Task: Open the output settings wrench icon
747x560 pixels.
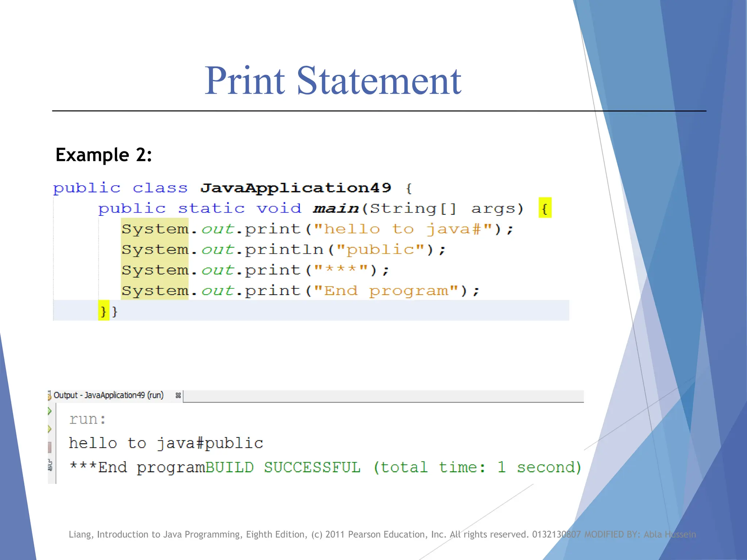Action: pos(50,465)
